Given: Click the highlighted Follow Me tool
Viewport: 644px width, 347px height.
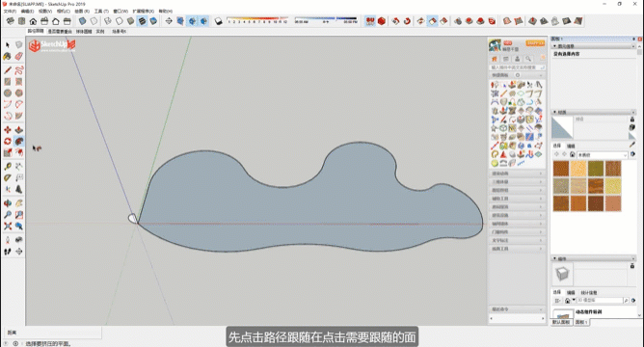Looking at the screenshot, I should 19,142.
